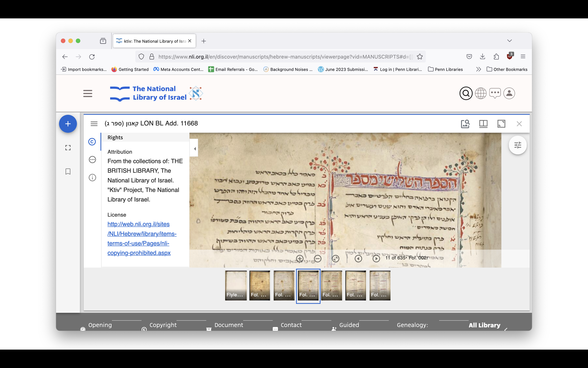Select the sixth thumbnail in the strip
The width and height of the screenshot is (588, 368).
[355, 285]
